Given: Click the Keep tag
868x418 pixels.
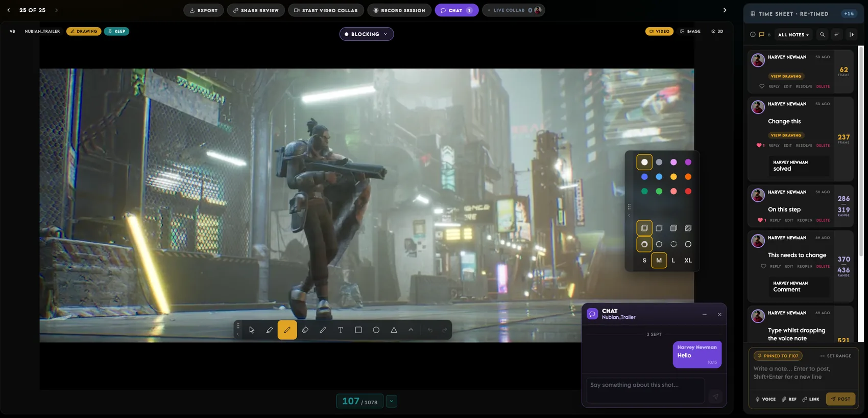Looking at the screenshot, I should (x=116, y=31).
